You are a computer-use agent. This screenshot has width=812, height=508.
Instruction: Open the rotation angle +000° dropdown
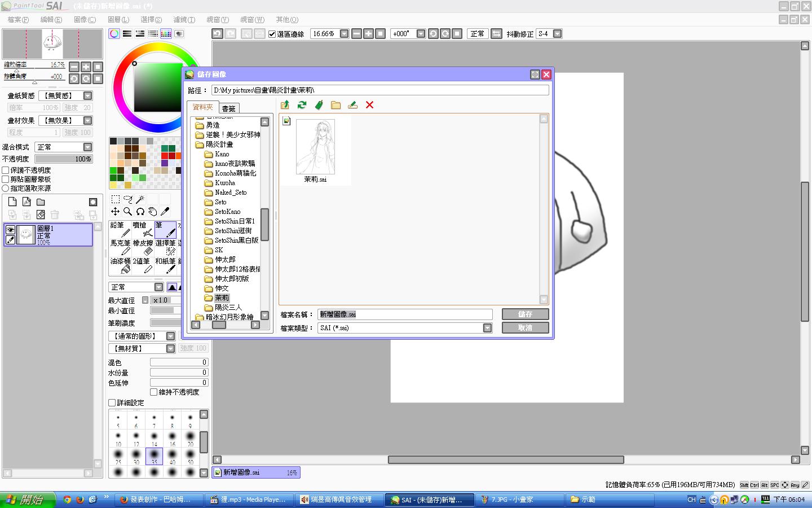click(x=421, y=34)
